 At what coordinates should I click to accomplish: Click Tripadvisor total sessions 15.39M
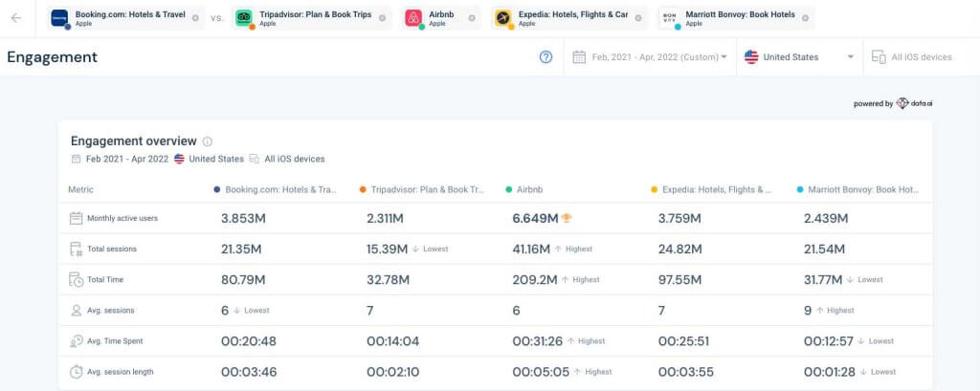tap(387, 250)
